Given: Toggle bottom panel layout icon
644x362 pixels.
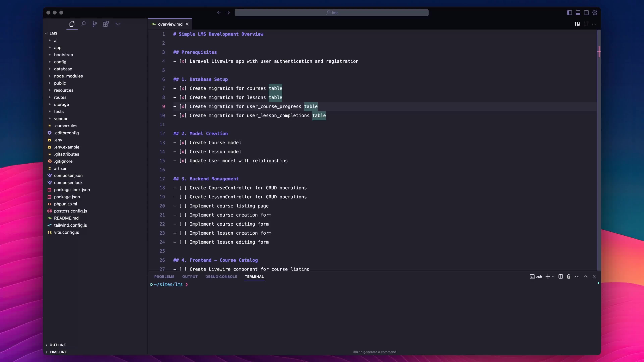Looking at the screenshot, I should [578, 13].
